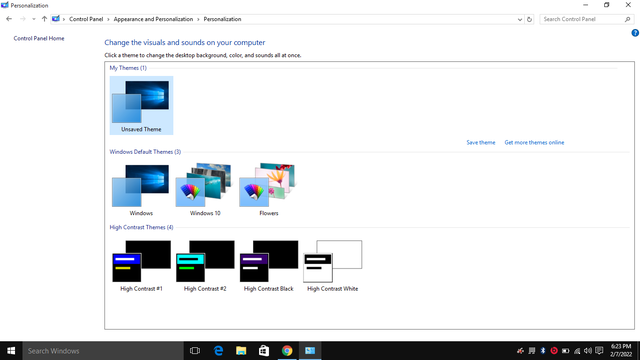This screenshot has width=640, height=360.
Task: Open the Action Center notification icon
Action: [x=599, y=351]
